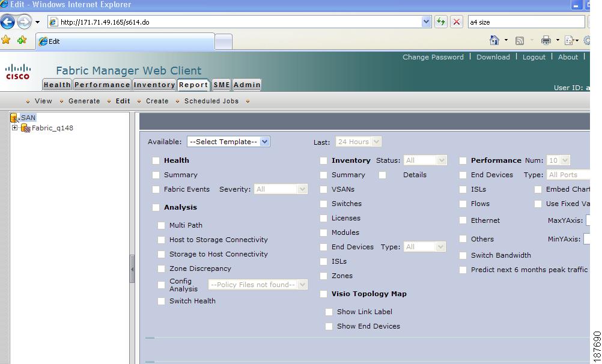602x364 pixels.
Task: Enable the Health checkbox
Action: [x=156, y=160]
